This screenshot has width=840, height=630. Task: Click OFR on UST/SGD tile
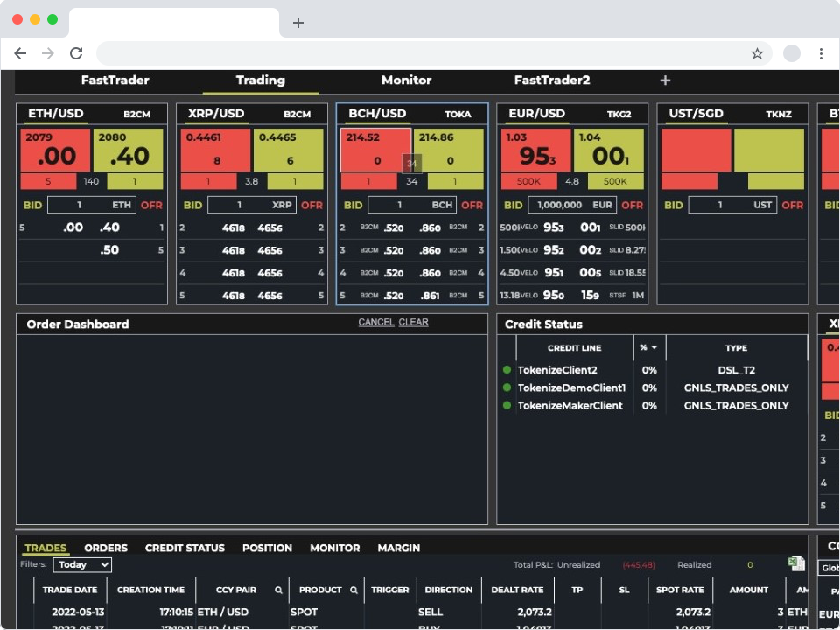pos(793,205)
